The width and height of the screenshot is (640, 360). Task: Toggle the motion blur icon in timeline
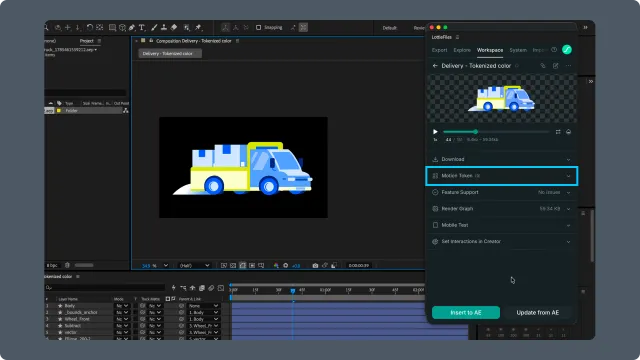(211, 288)
